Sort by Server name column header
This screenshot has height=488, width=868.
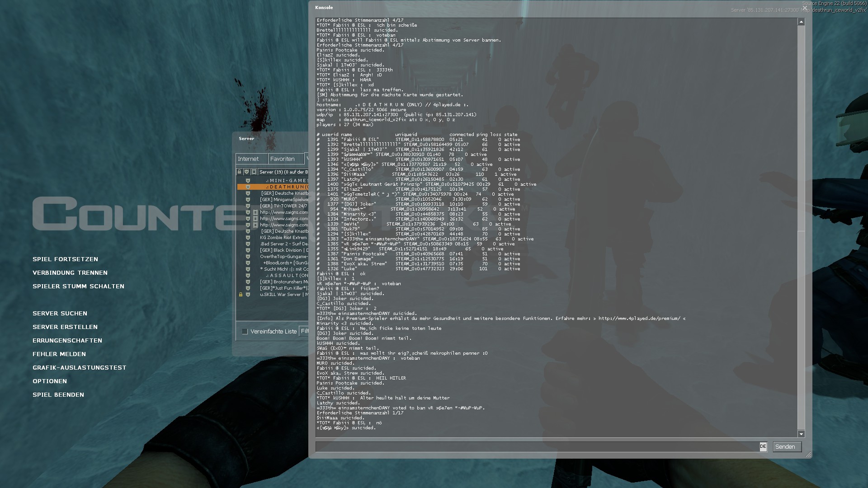click(283, 172)
